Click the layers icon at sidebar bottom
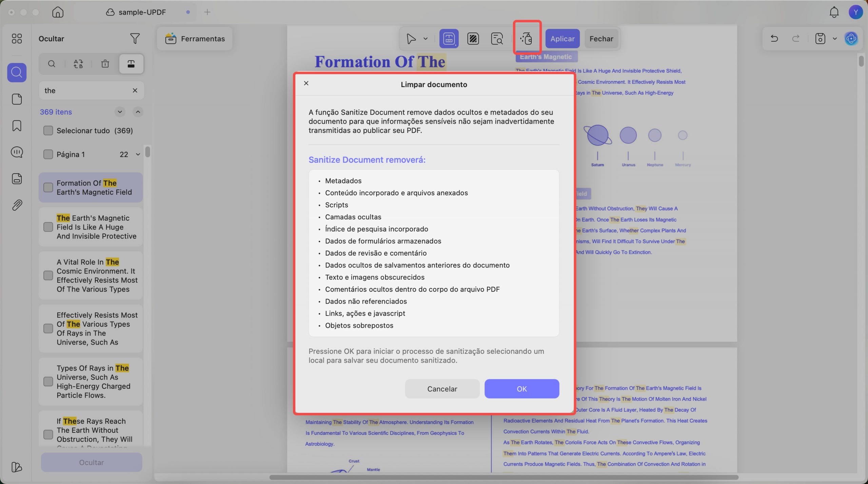868x484 pixels. pos(17,467)
